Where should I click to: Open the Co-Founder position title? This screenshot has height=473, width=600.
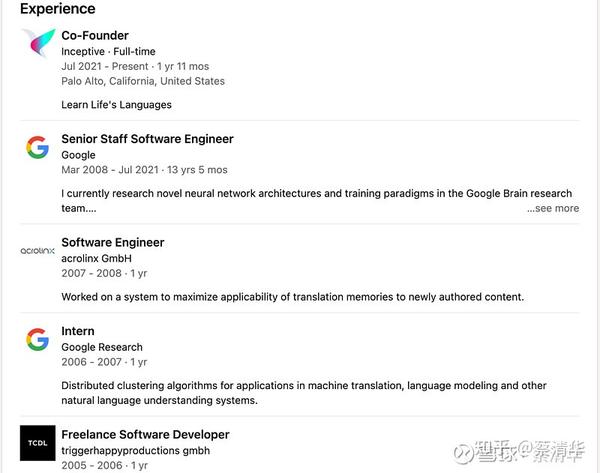click(x=94, y=35)
